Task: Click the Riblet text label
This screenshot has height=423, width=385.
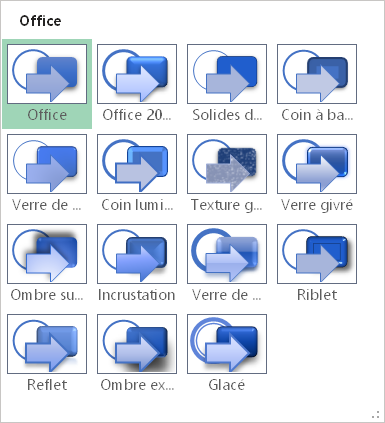Action: 317,295
